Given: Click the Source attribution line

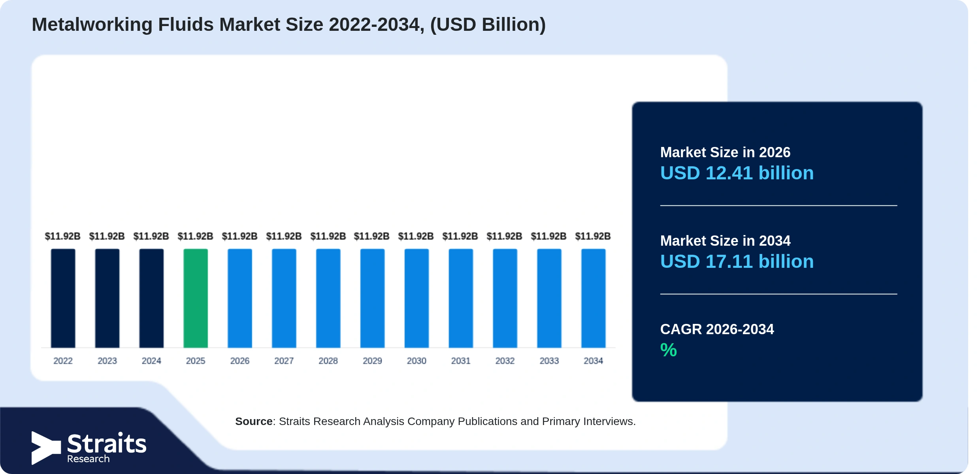Looking at the screenshot, I should tap(435, 421).
